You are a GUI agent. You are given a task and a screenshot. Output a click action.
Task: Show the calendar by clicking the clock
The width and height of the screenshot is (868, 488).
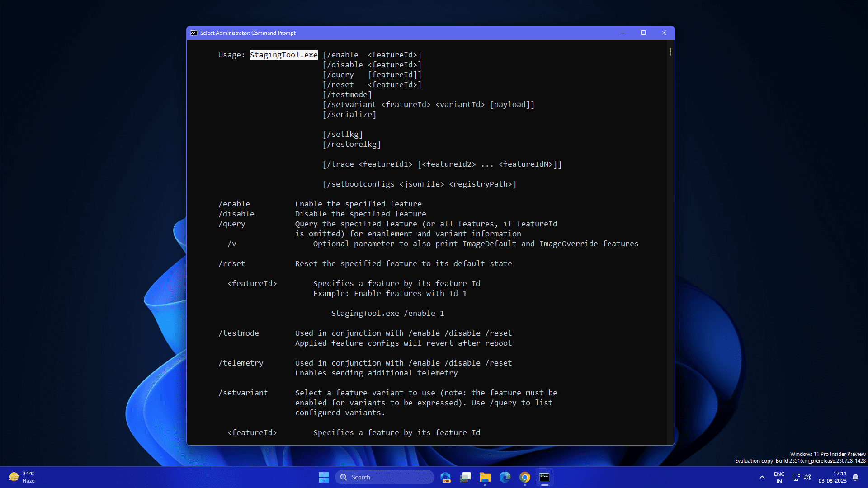coord(834,477)
